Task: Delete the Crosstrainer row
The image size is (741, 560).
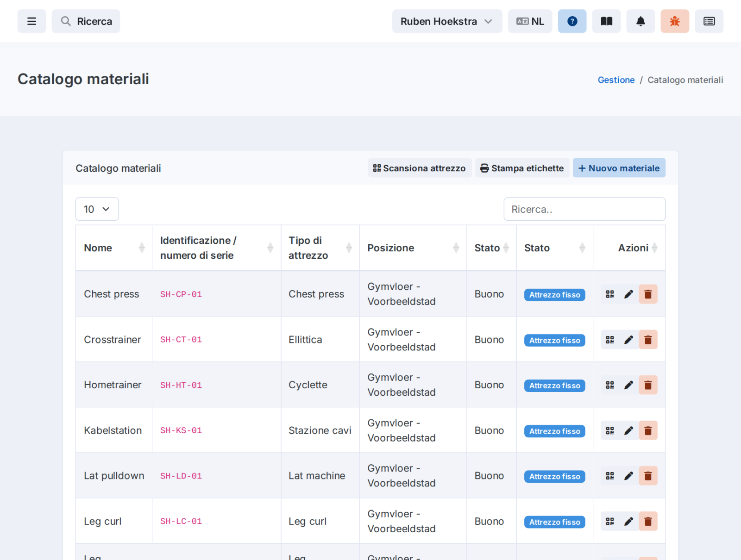Action: coord(648,340)
